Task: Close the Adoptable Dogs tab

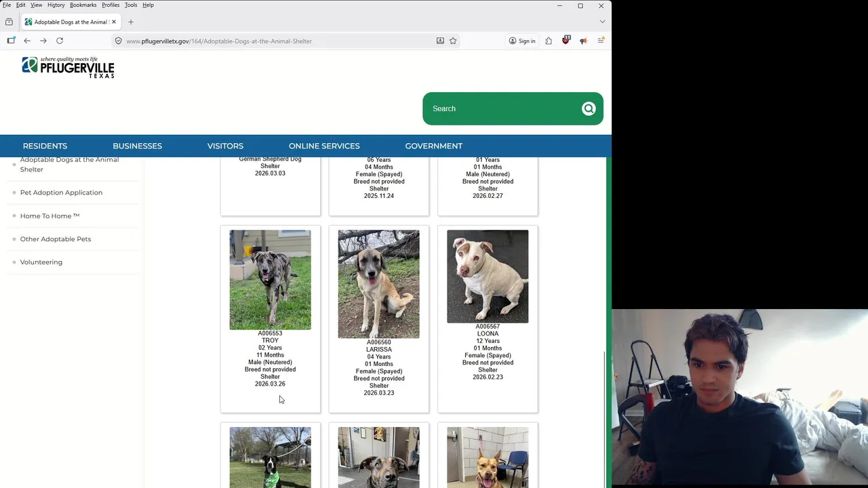Action: [x=114, y=22]
